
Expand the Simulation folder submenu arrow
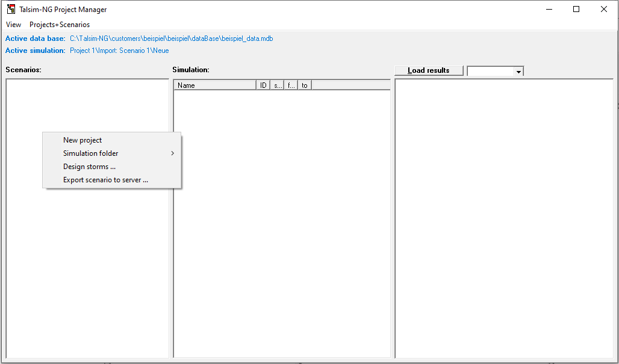(172, 153)
